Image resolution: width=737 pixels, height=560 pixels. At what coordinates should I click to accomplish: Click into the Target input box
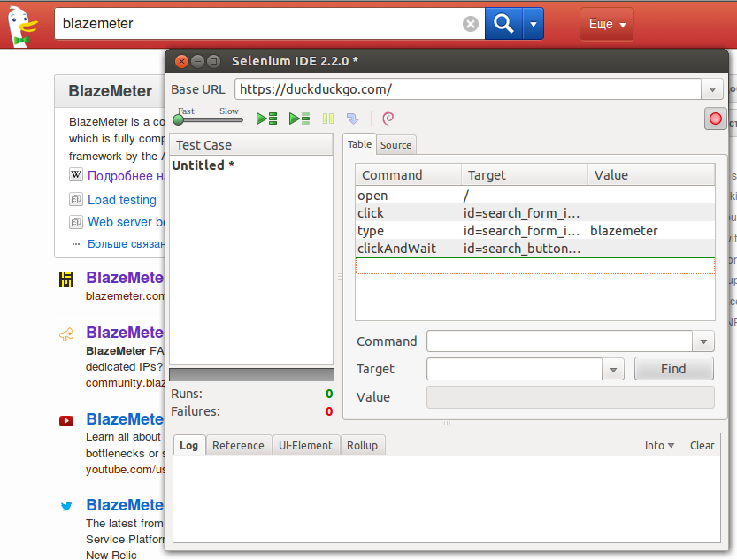[x=515, y=369]
